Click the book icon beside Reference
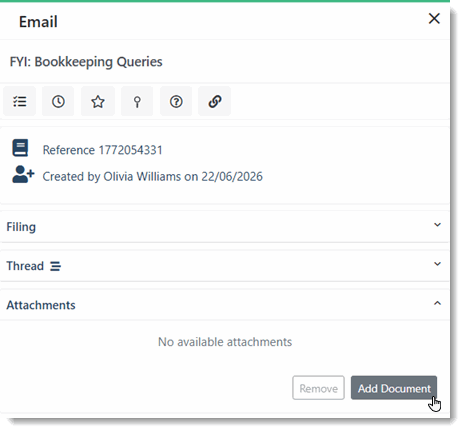 point(20,148)
